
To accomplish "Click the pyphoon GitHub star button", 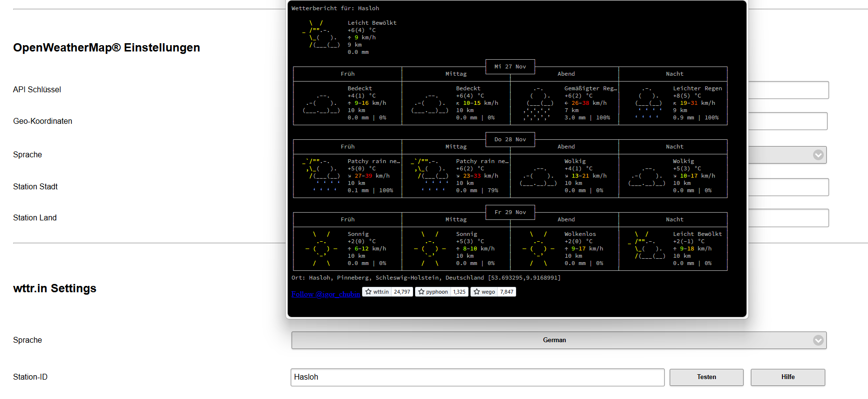I will point(433,292).
